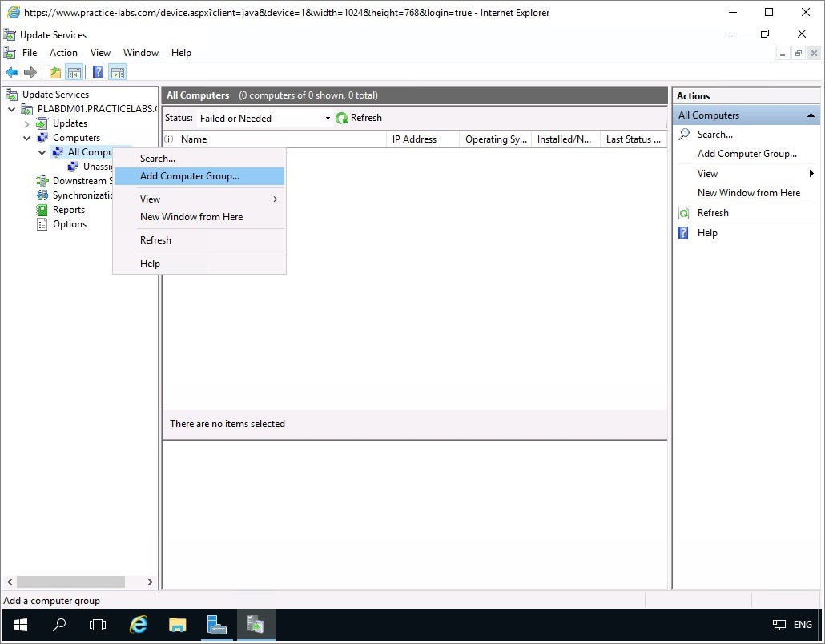Click New Window from Here in Actions pane

[748, 193]
